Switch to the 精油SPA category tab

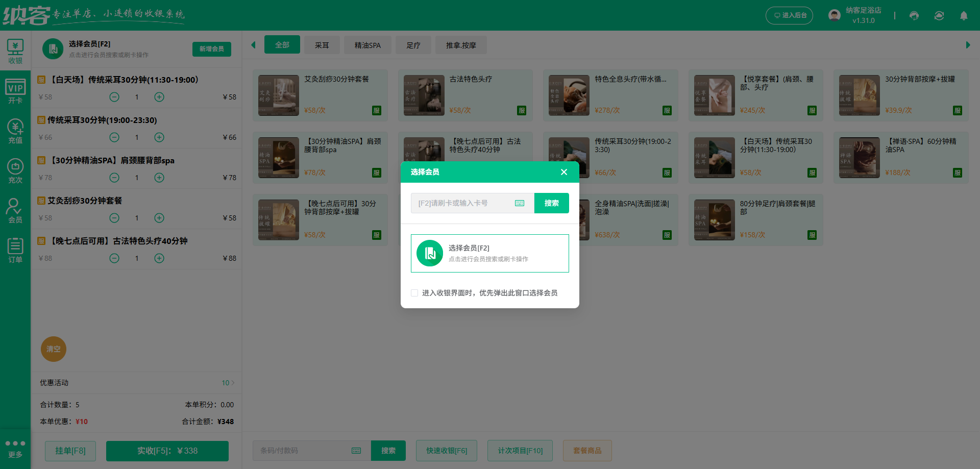click(367, 45)
